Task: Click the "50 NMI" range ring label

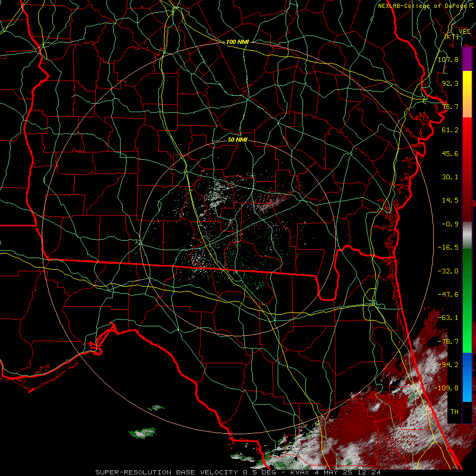Action: pyautogui.click(x=237, y=140)
